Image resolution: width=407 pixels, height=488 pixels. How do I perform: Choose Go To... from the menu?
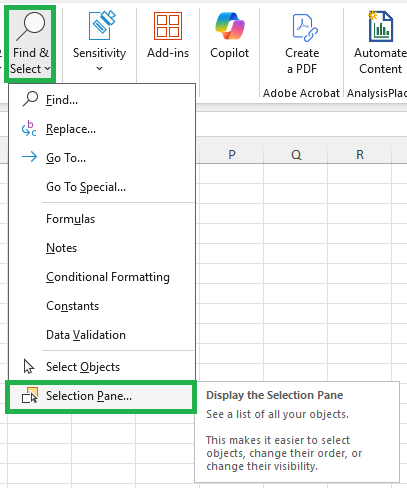point(102,158)
